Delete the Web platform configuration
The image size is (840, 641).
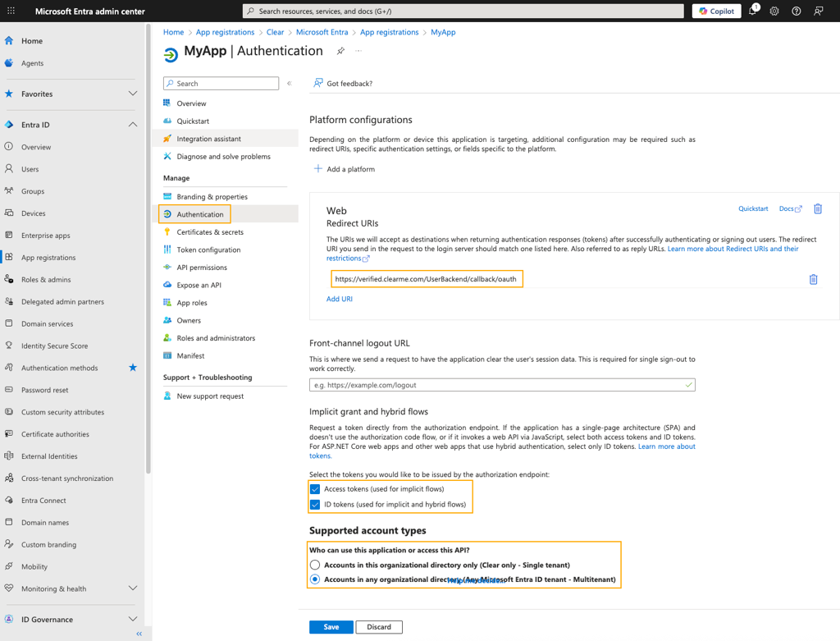[x=818, y=208]
